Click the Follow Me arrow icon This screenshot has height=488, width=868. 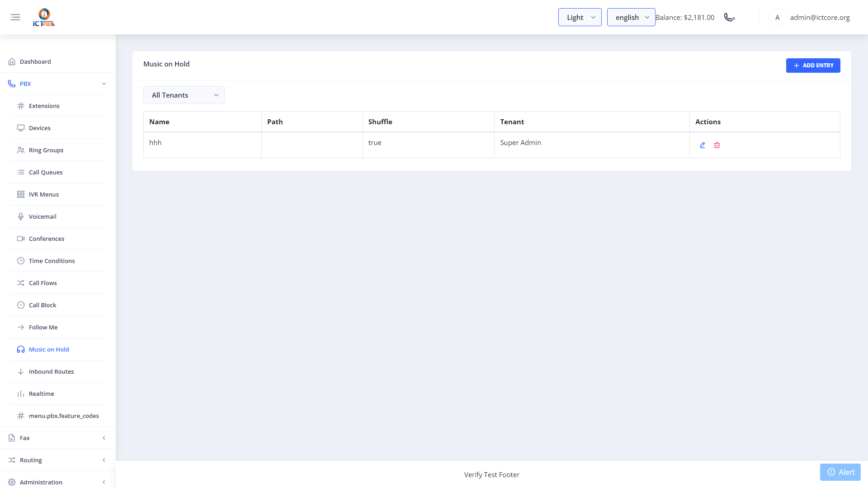pos(21,327)
